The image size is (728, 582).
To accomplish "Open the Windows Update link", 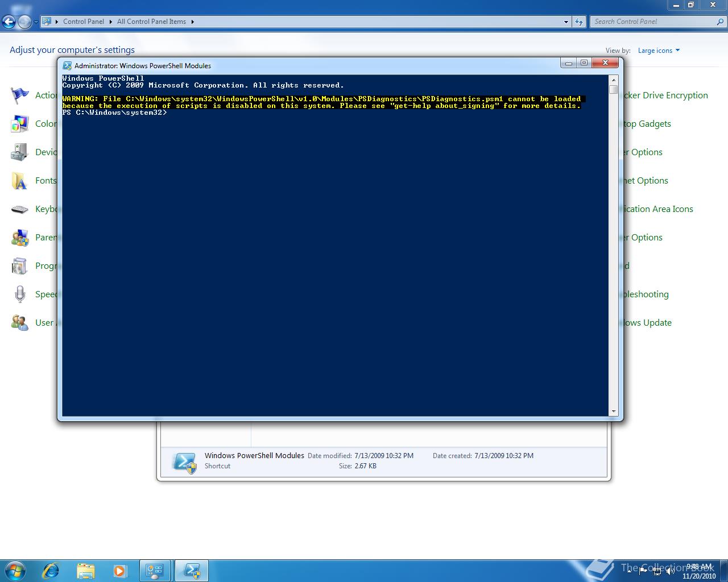I will pyautogui.click(x=647, y=322).
